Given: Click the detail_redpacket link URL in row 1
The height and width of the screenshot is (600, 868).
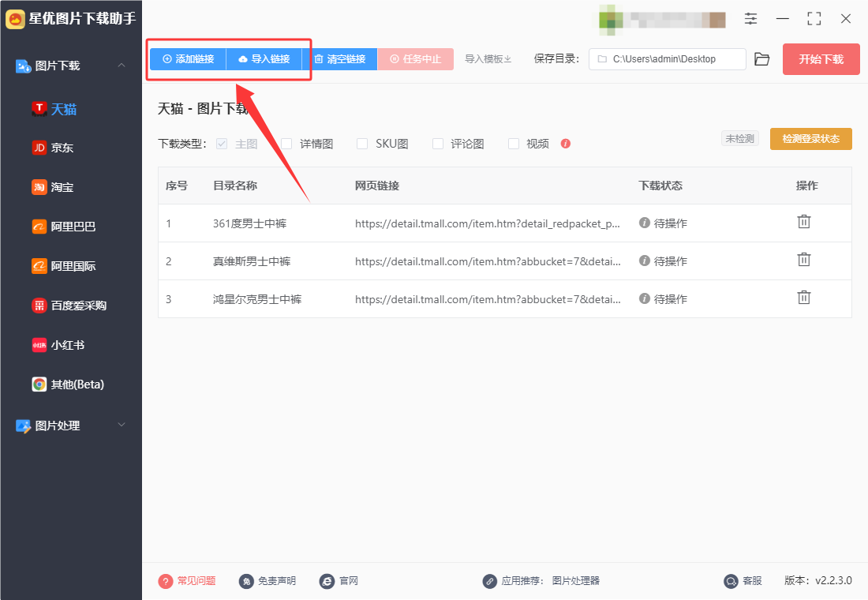Looking at the screenshot, I should [x=487, y=223].
